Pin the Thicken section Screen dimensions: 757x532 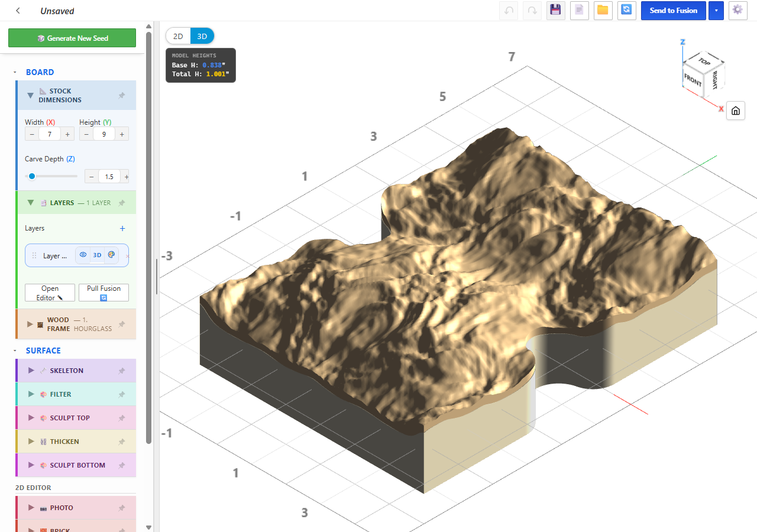pyautogui.click(x=121, y=442)
